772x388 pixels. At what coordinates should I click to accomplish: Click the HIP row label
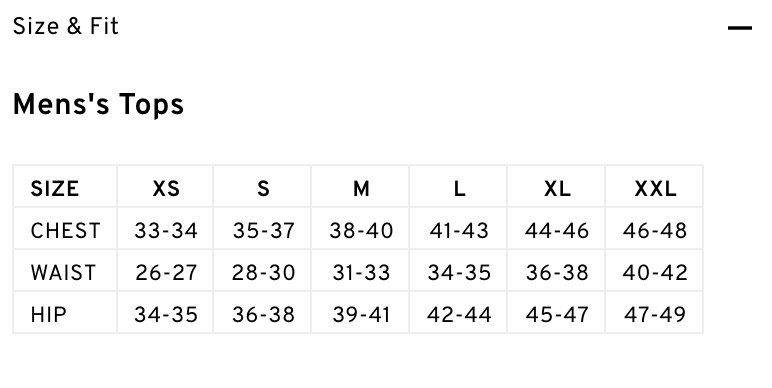point(48,315)
